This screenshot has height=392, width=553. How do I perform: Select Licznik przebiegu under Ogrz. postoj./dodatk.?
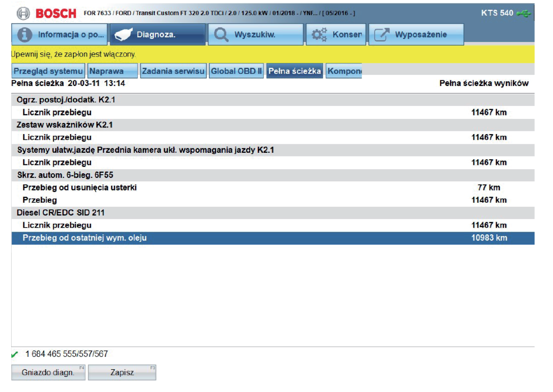tap(273, 112)
